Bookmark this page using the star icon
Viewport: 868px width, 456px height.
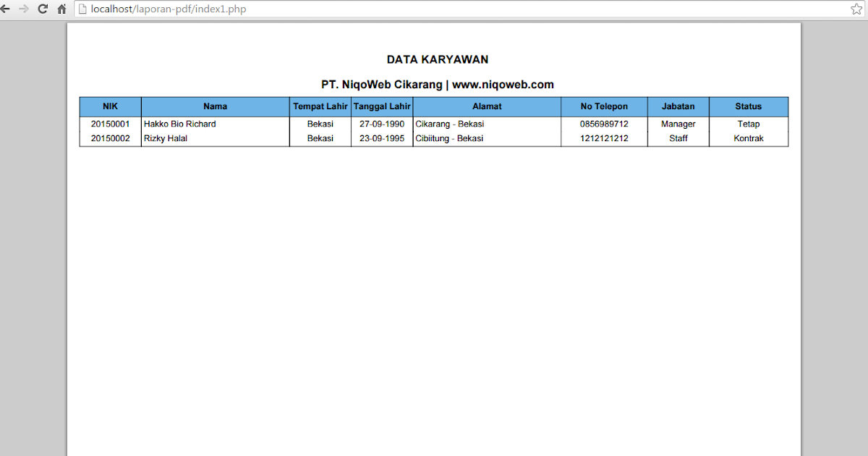tap(856, 9)
